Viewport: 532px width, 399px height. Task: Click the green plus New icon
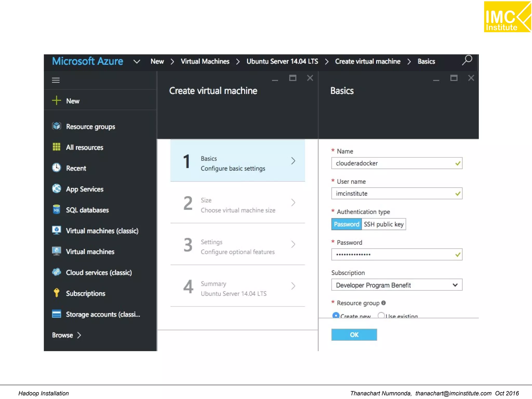tap(56, 101)
